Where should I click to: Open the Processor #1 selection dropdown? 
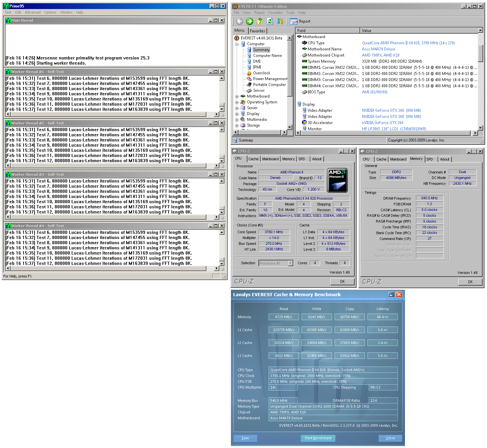pos(290,263)
